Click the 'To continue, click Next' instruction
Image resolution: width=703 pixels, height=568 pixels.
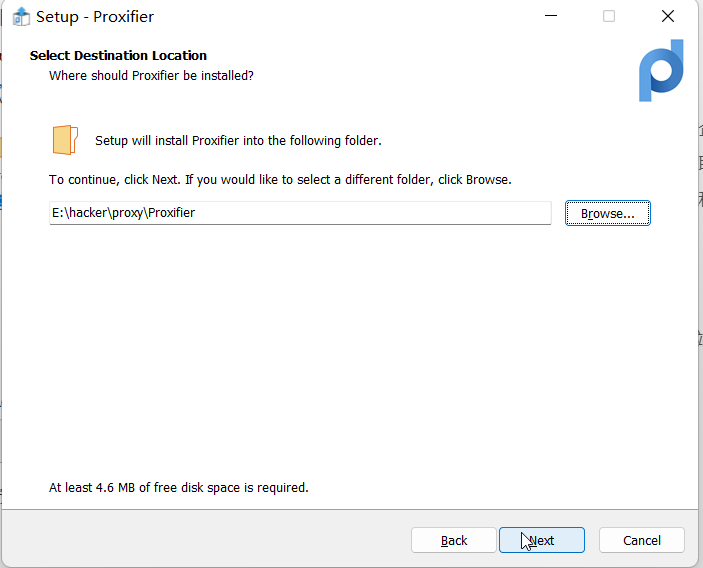(280, 180)
